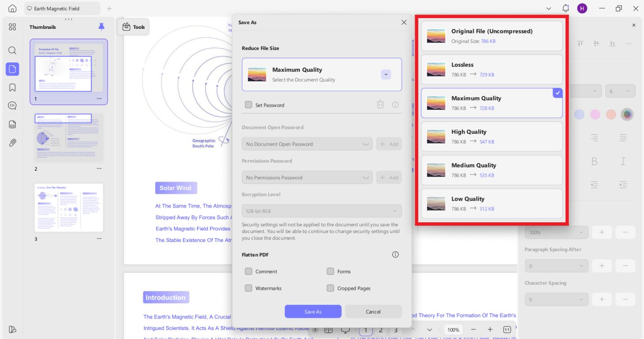The width and height of the screenshot is (644, 339).
Task: Open the Document Open Password dropdown
Action: [307, 144]
